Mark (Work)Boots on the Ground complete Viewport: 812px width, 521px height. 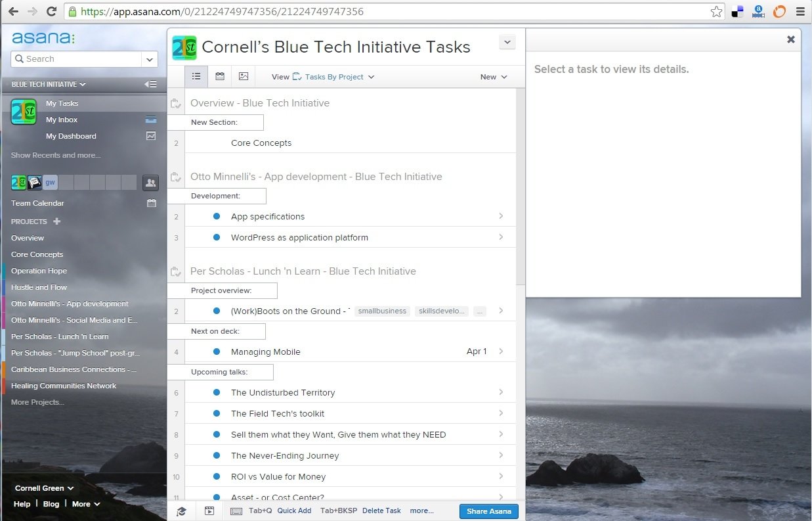(x=217, y=311)
